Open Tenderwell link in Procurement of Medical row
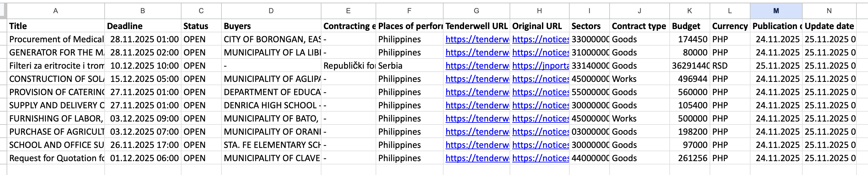Image resolution: width=868 pixels, height=175 pixels. 477,39
